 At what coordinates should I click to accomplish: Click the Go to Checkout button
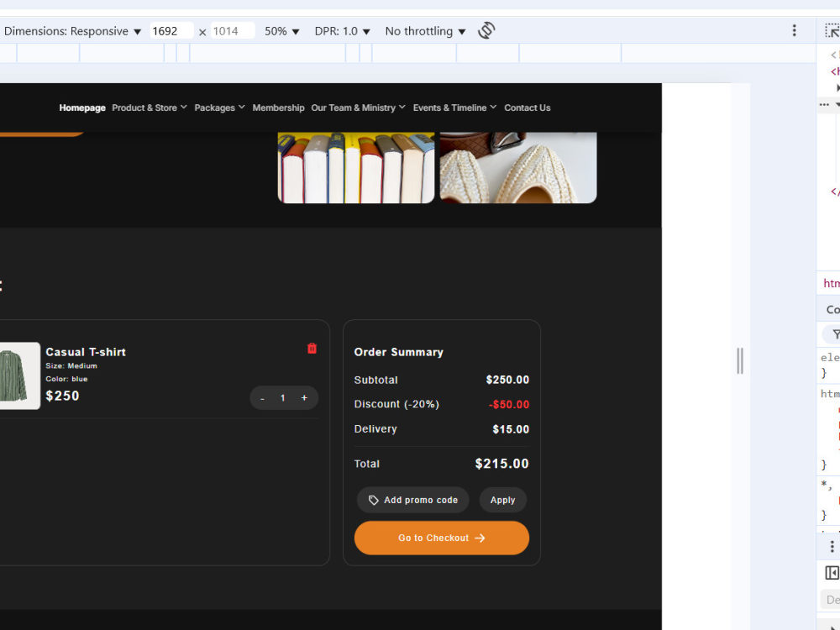442,538
